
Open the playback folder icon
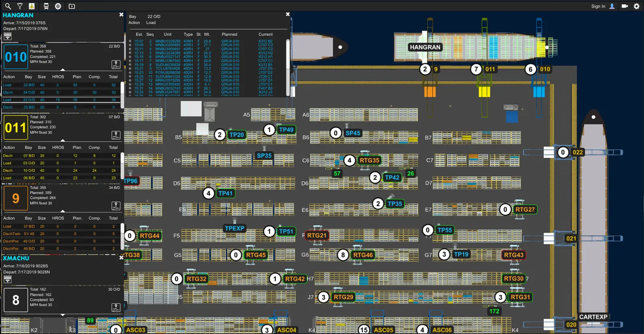(x=72, y=6)
